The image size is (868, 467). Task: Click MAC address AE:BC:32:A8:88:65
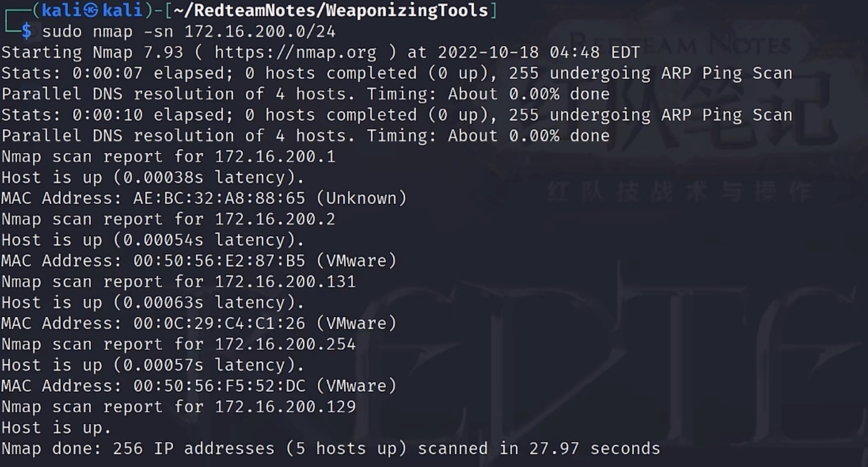point(219,198)
